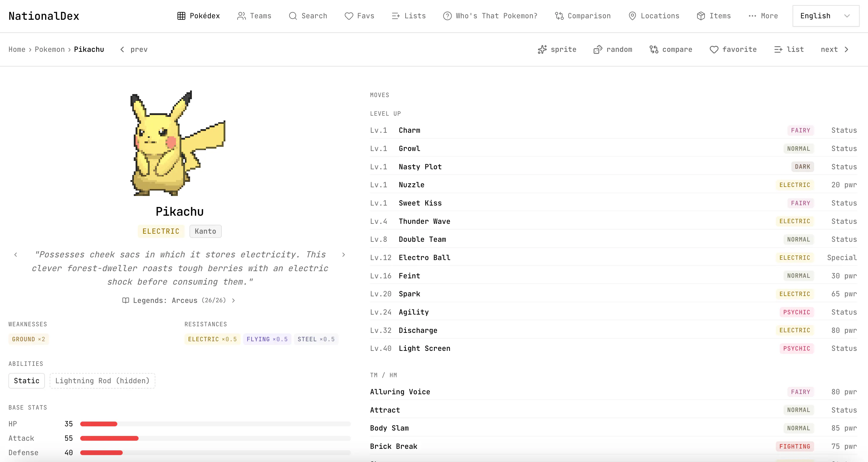Click the Pikachu sprite image
868x462 pixels.
(178, 143)
